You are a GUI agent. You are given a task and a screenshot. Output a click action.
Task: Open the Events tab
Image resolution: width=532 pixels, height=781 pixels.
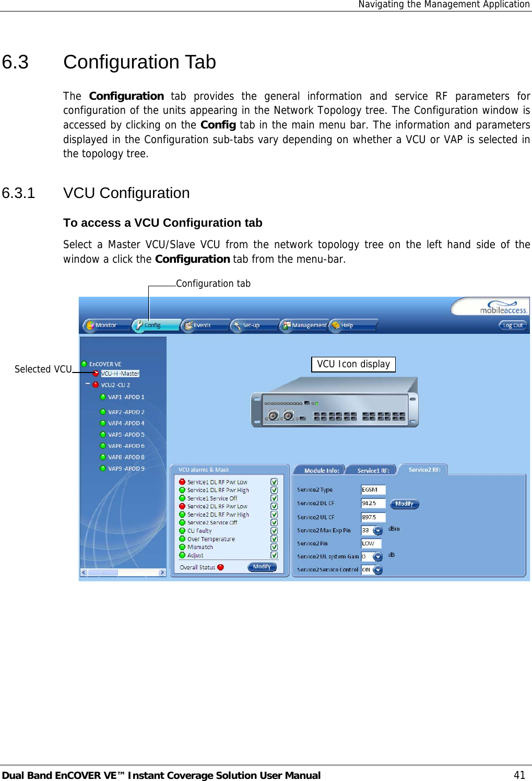(205, 325)
